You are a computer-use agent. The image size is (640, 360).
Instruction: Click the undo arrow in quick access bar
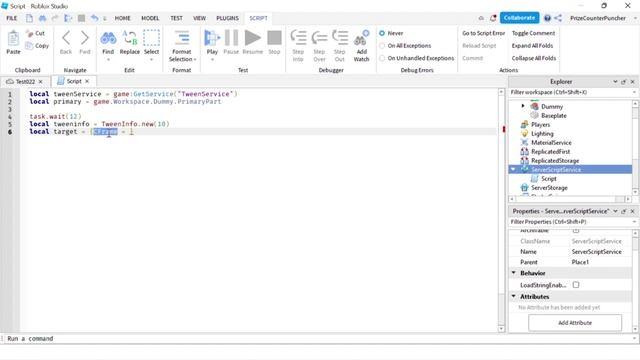(x=94, y=18)
